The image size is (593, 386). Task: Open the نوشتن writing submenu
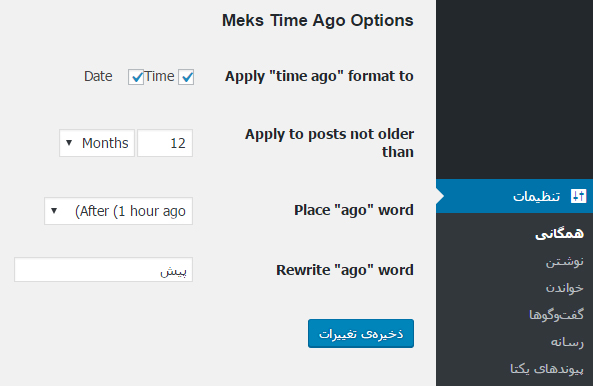pyautogui.click(x=565, y=261)
